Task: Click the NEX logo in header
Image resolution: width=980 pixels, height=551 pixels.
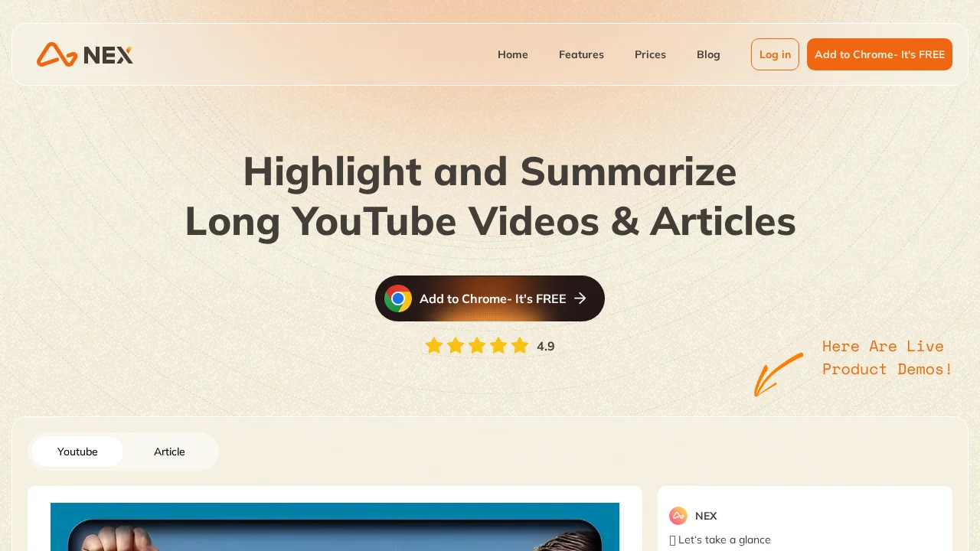Action: click(85, 54)
